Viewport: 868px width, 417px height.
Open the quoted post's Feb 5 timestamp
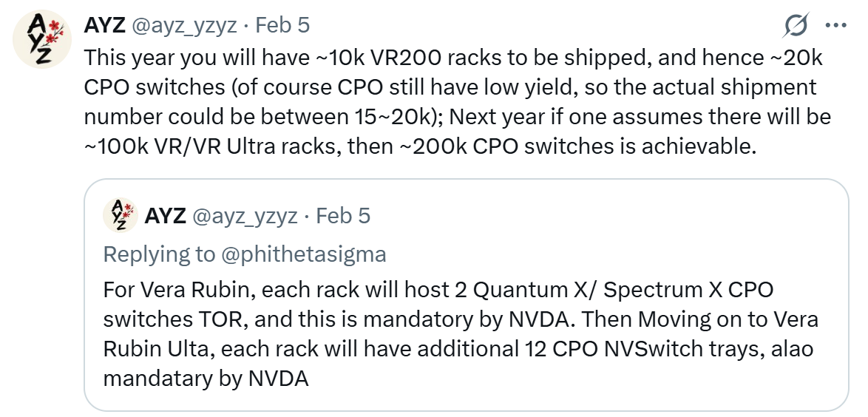point(343,217)
